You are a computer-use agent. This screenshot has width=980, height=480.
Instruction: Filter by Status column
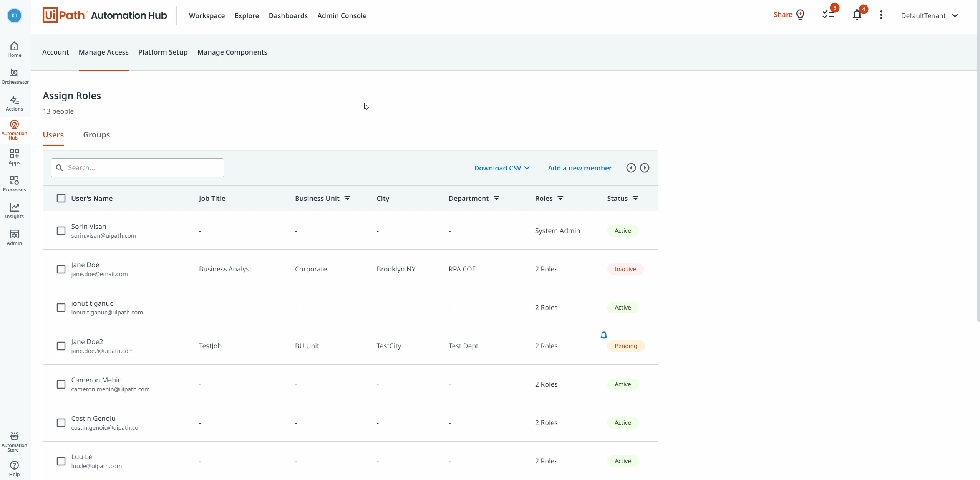[635, 198]
